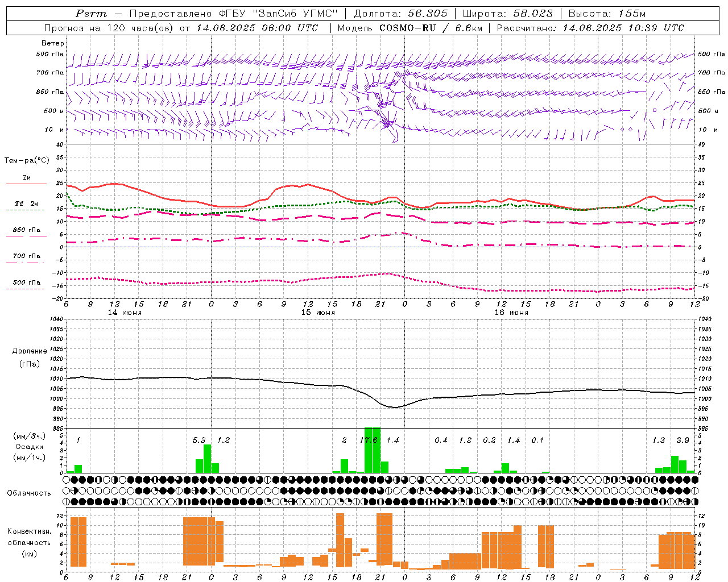Click the precipitation total "0.4"
Screen dimensions: 728x582
(x=441, y=440)
